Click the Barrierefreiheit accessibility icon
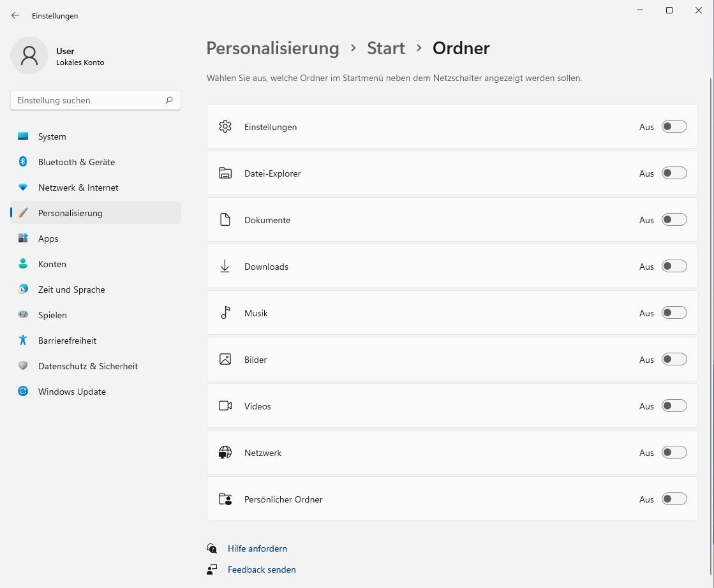714x588 pixels. (x=23, y=341)
